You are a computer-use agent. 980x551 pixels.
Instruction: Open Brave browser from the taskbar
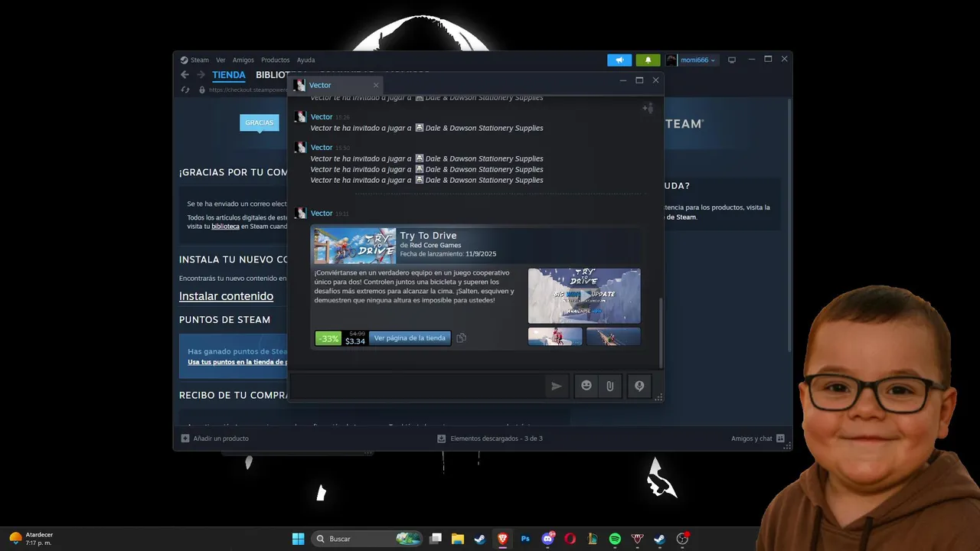502,539
